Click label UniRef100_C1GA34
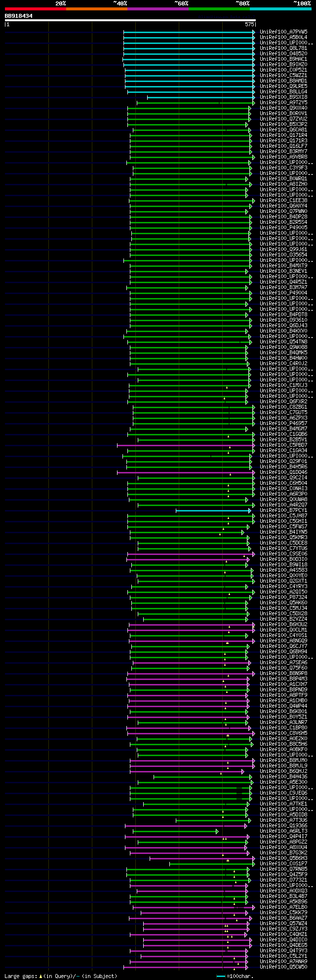This screenshot has width=316, height=980. click(x=283, y=450)
